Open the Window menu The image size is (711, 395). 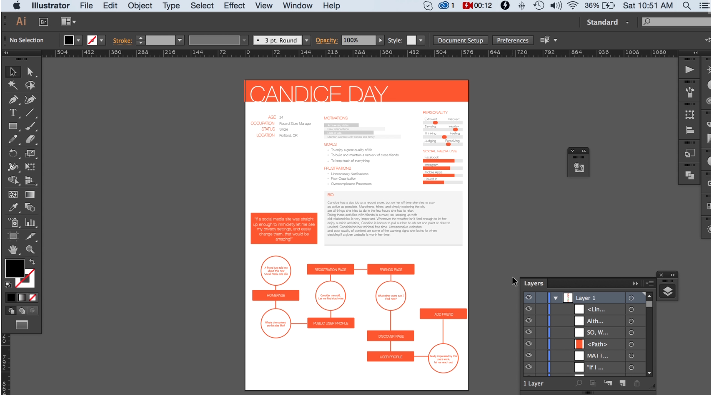click(x=297, y=5)
